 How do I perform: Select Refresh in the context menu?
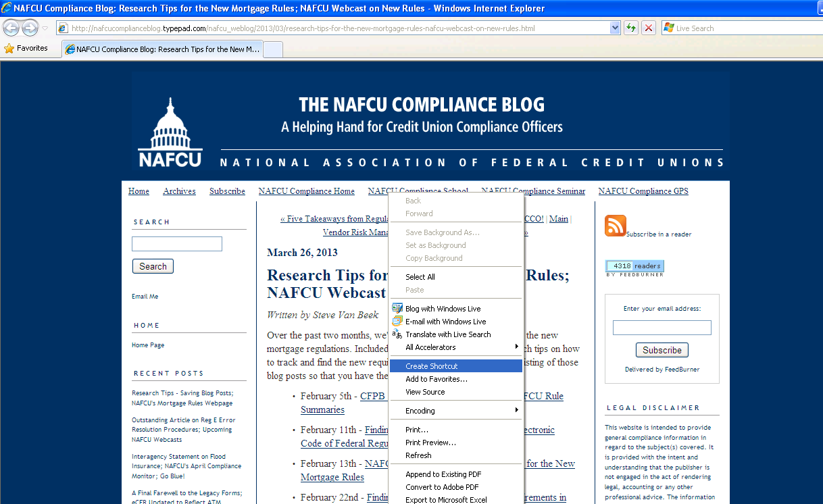coord(456,455)
